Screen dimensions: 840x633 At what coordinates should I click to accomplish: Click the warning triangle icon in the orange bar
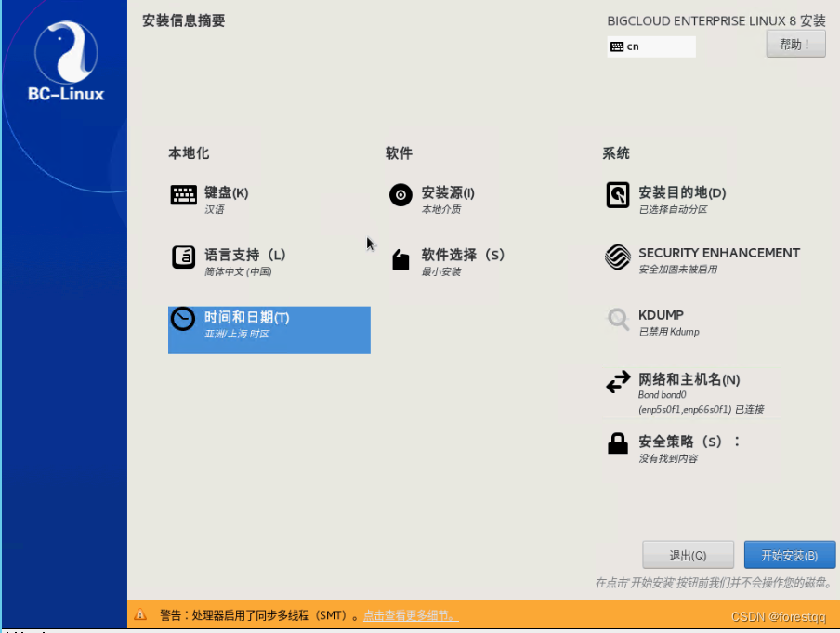coord(140,614)
